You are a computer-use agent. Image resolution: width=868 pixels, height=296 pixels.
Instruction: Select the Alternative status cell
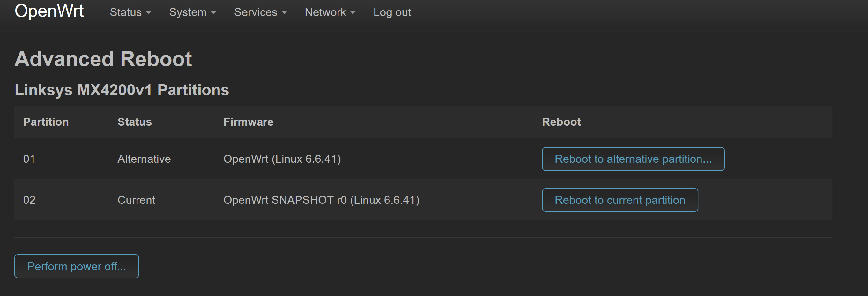[144, 159]
